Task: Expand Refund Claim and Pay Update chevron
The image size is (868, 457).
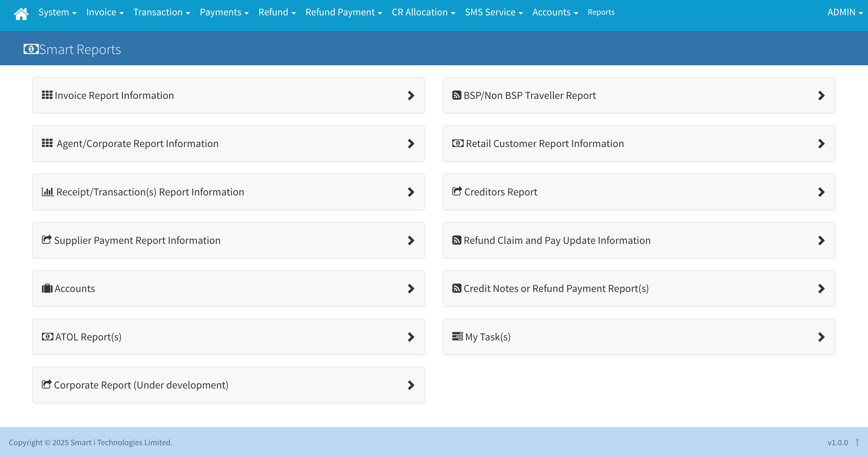Action: pos(821,240)
